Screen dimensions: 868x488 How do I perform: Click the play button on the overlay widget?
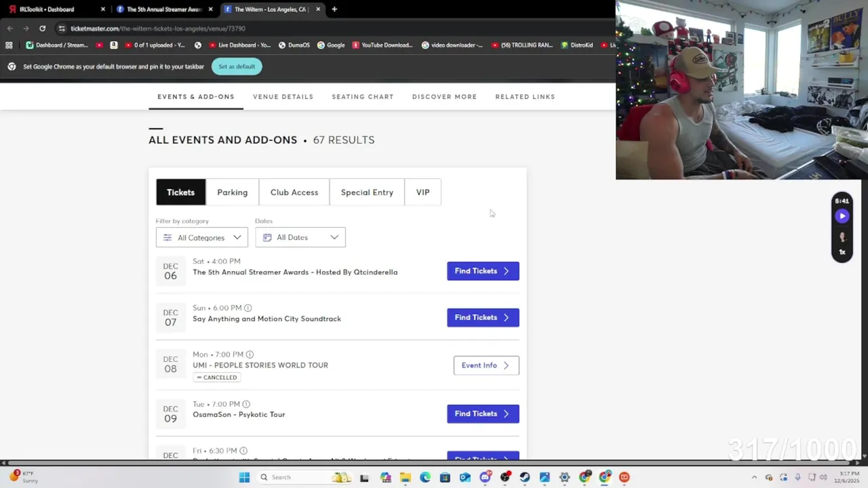[842, 216]
